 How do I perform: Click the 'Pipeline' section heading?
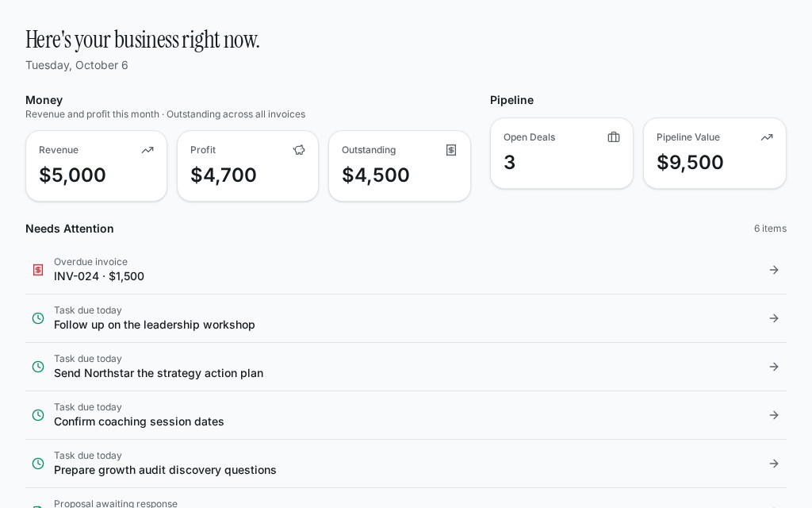coord(511,100)
